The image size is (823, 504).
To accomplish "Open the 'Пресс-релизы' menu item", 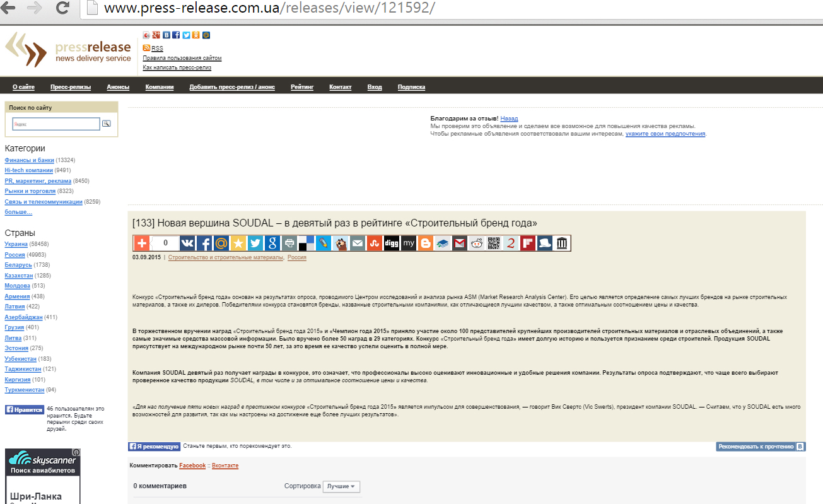I will (71, 87).
